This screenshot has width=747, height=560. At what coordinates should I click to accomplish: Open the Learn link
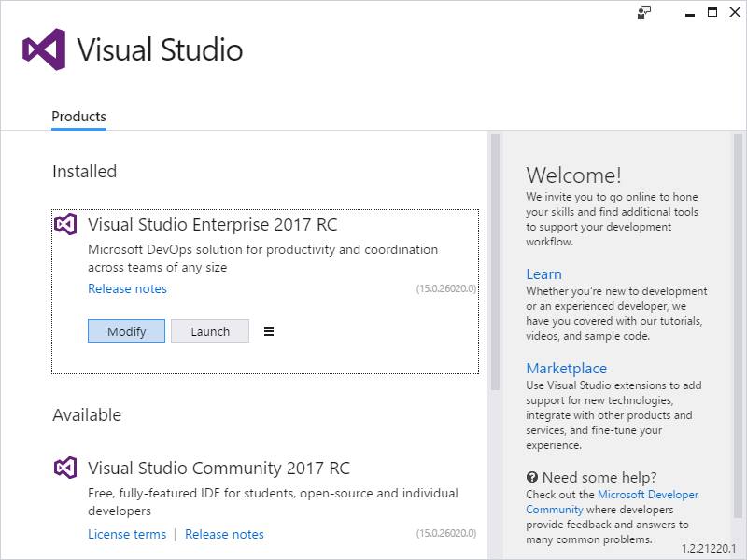544,273
